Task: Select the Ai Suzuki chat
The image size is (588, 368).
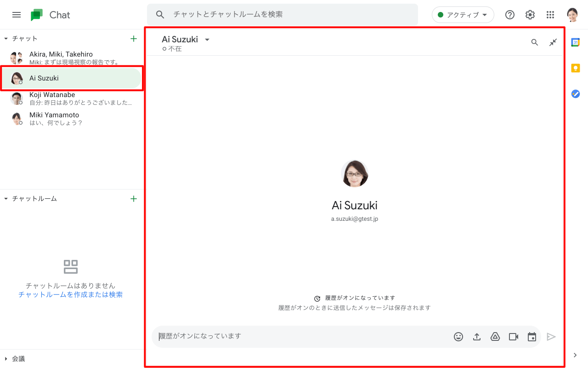Action: (x=72, y=78)
